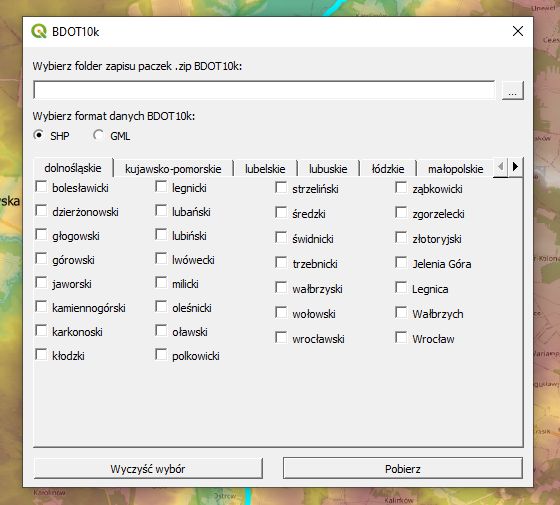
Task: Click the Pobierz download button
Action: 403,469
